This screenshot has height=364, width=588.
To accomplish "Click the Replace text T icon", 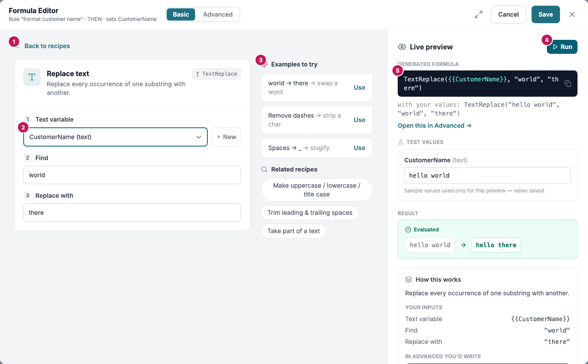I will (32, 77).
